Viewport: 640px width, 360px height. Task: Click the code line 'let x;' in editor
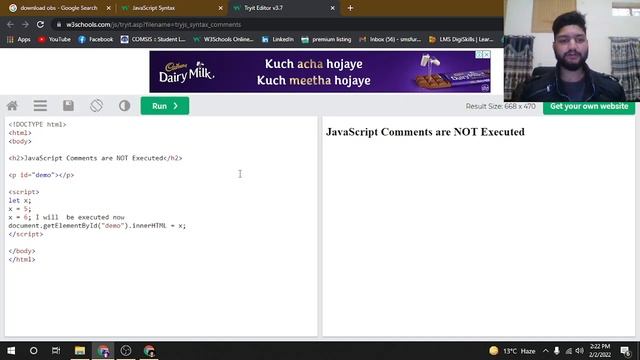click(20, 200)
